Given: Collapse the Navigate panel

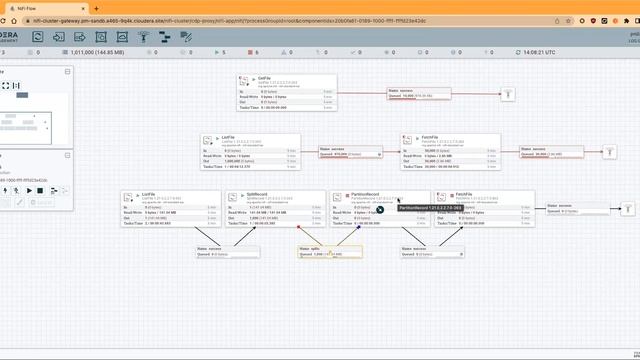Looking at the screenshot, I should 67,71.
